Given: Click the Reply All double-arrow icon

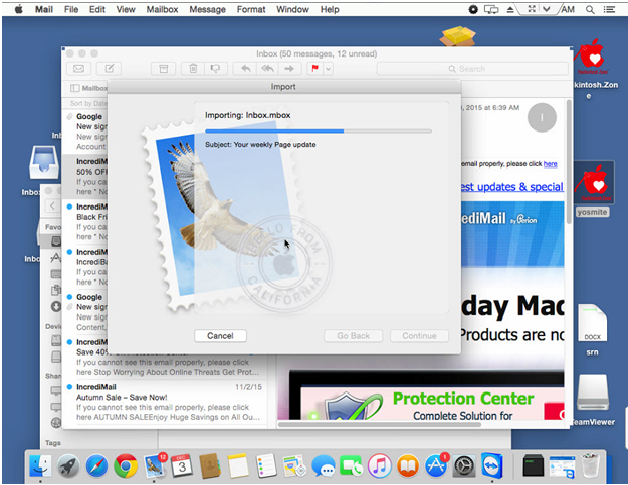Looking at the screenshot, I should 268,69.
